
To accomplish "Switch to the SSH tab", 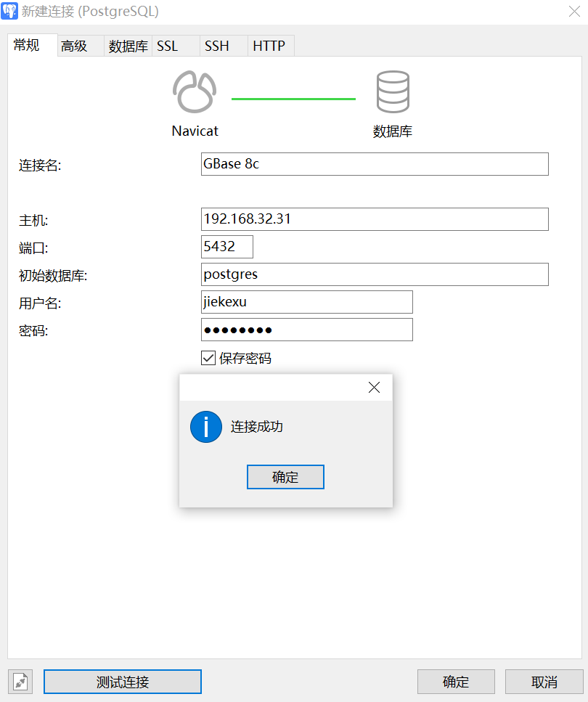I will (216, 45).
